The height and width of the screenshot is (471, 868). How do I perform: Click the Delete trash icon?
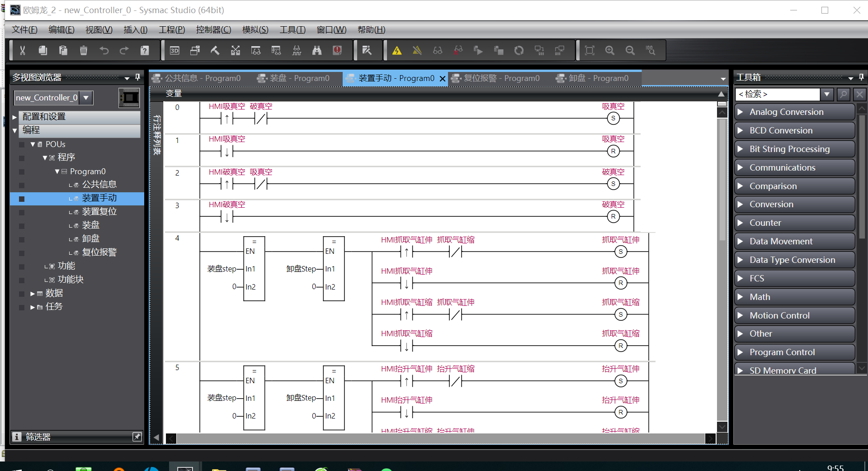[83, 50]
